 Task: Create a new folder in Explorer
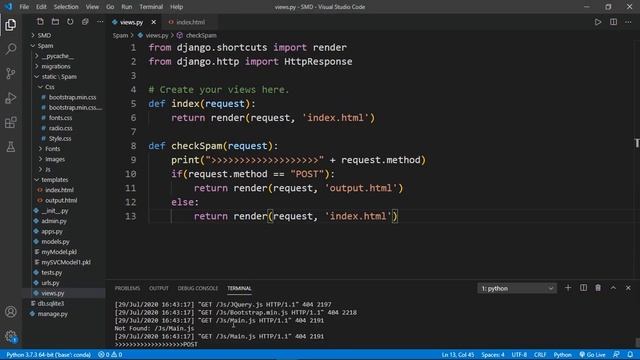point(55,22)
